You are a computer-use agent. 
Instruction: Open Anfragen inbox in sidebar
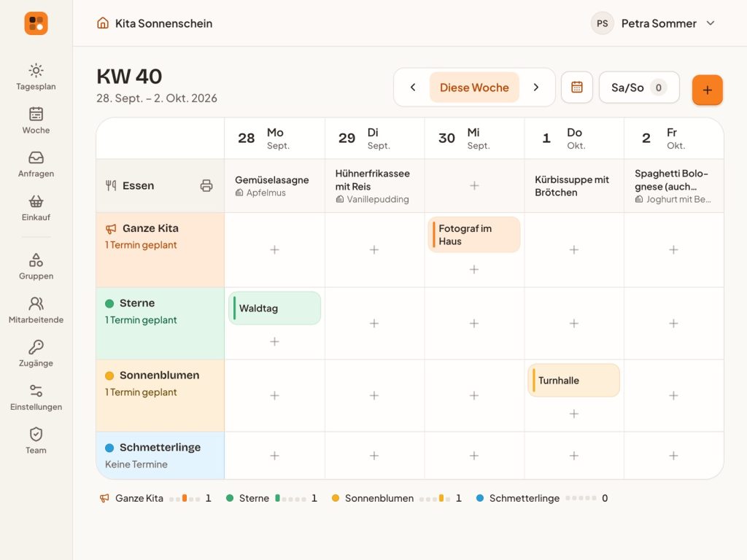[36, 164]
